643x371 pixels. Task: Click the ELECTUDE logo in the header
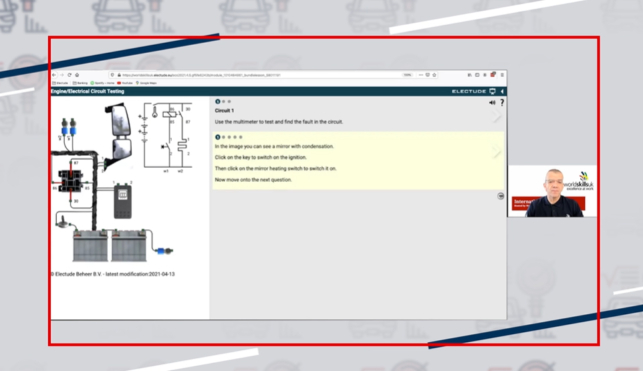click(469, 91)
